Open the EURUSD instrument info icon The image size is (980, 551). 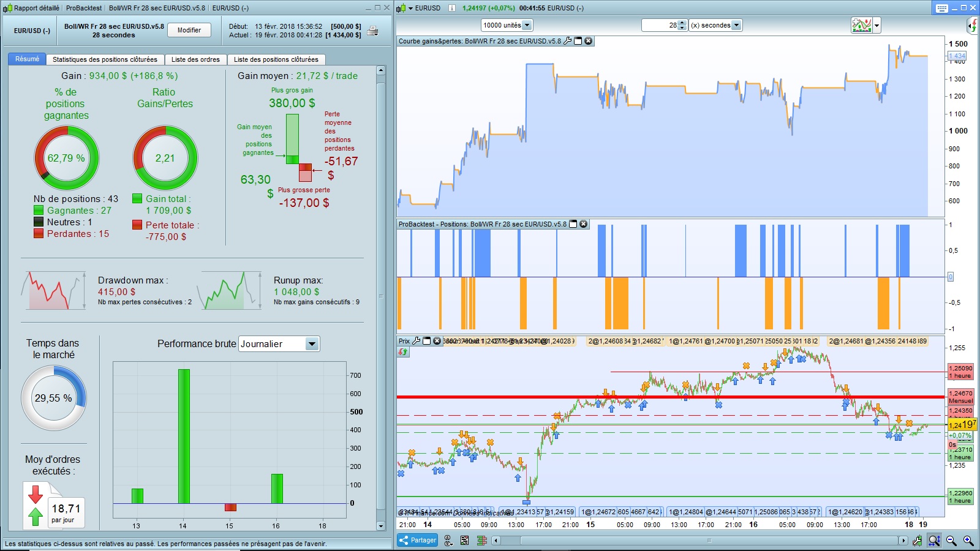(451, 8)
